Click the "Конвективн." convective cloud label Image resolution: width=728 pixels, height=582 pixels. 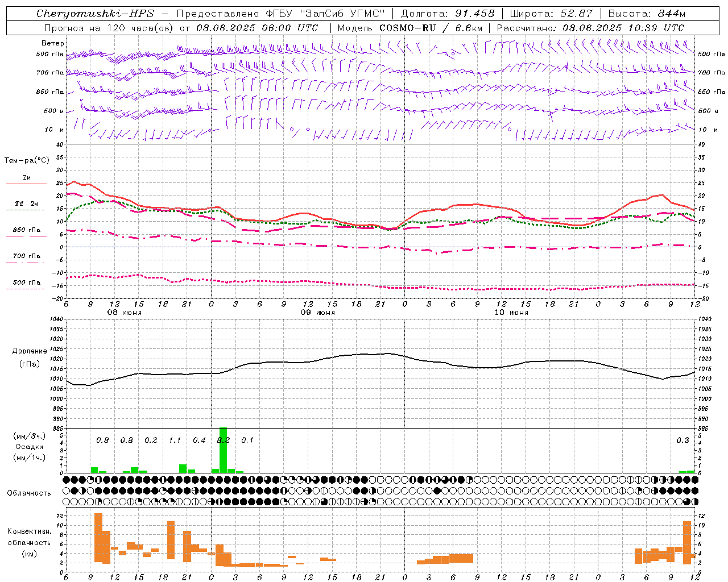point(29,531)
